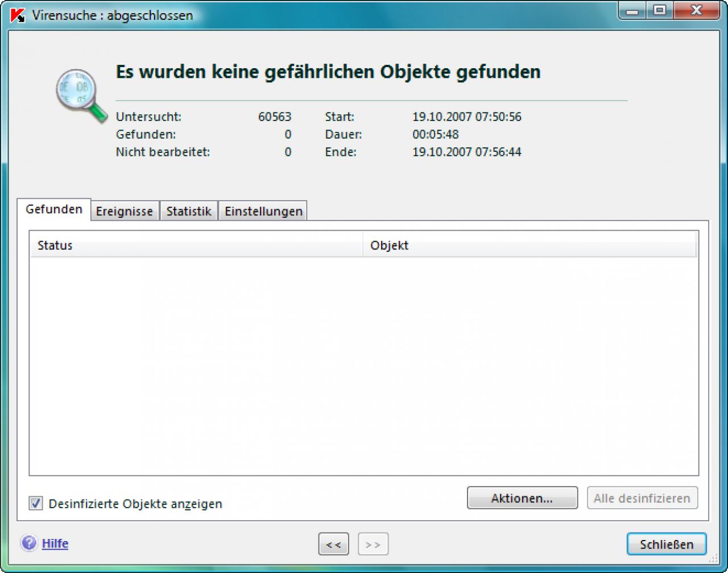Switch to the Ereignisse tab

(125, 211)
